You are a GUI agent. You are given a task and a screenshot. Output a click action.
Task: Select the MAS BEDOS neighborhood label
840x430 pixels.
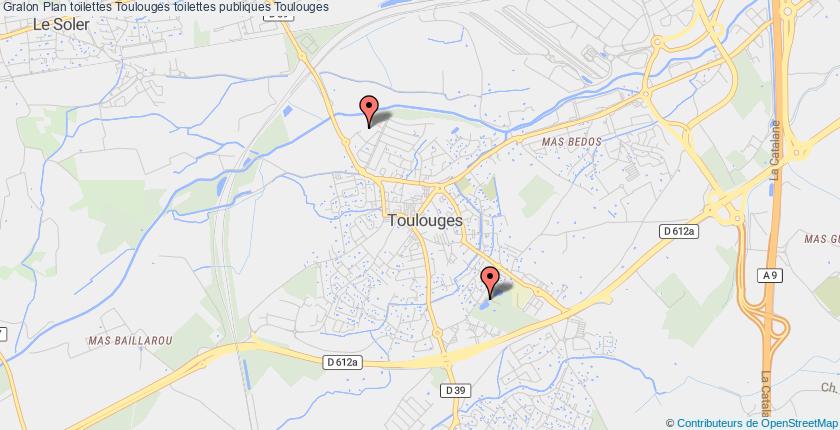[572, 142]
